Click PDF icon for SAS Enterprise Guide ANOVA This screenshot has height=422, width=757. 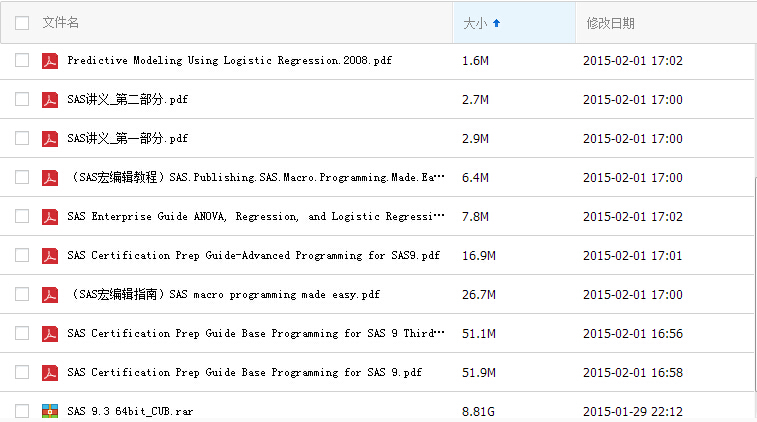50,217
